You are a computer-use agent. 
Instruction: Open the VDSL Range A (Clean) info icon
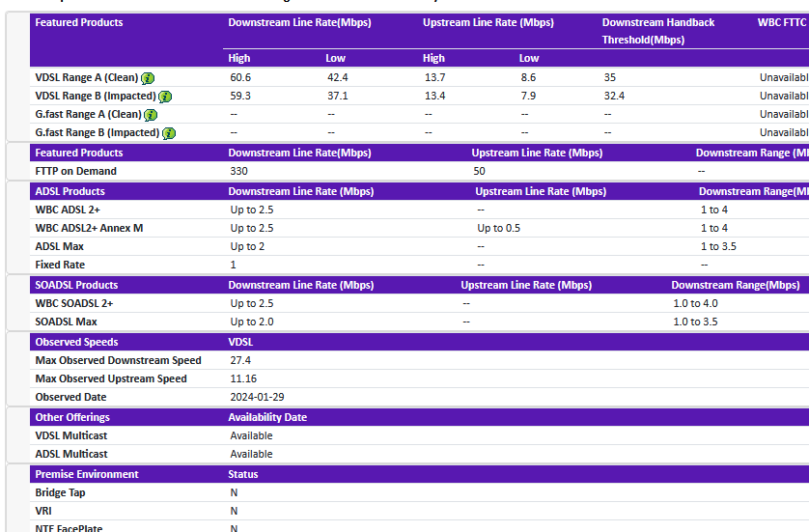coord(148,78)
